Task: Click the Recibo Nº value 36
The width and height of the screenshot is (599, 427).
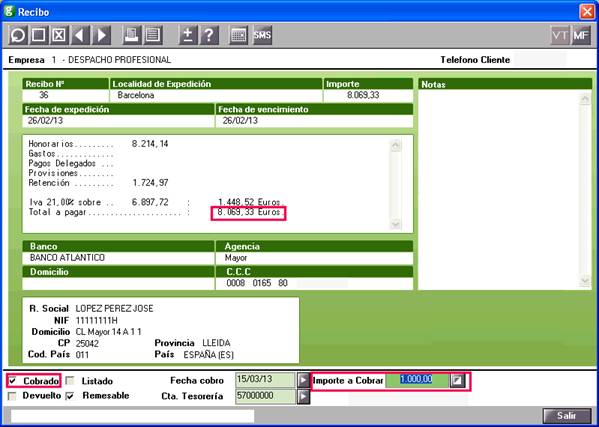Action: pos(44,95)
